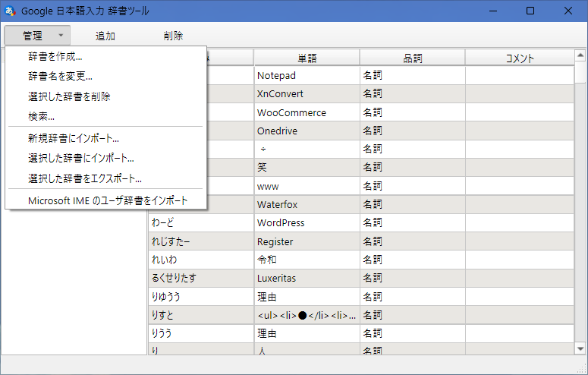This screenshot has height=375, width=588.
Task: Close the dictionary tool window
Action: 568,11
